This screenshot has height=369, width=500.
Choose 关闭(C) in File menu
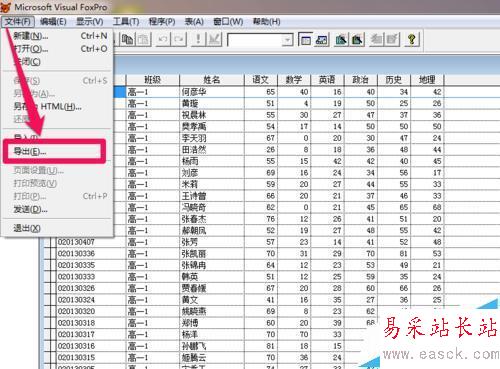pyautogui.click(x=57, y=62)
